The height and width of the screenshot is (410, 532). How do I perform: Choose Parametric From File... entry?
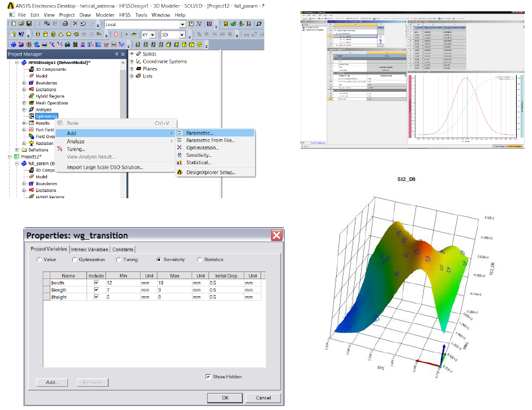215,140
